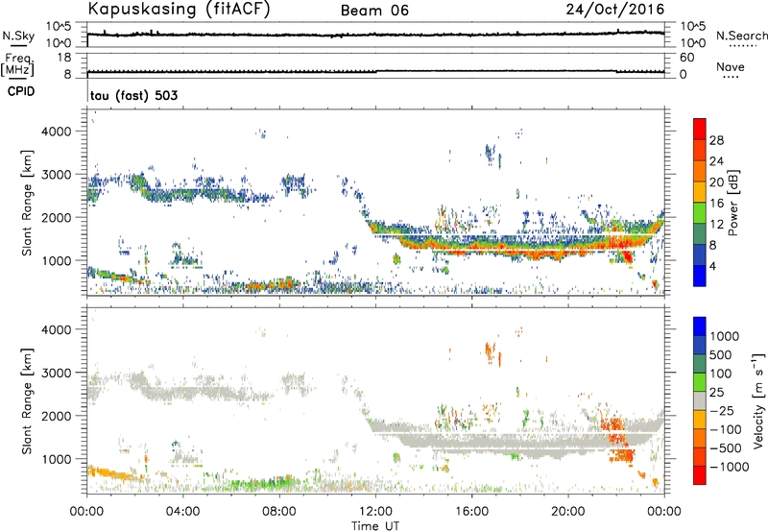Click the -1000 label on Velocity colorbar
Screen dimensions: 768x532
coord(730,467)
